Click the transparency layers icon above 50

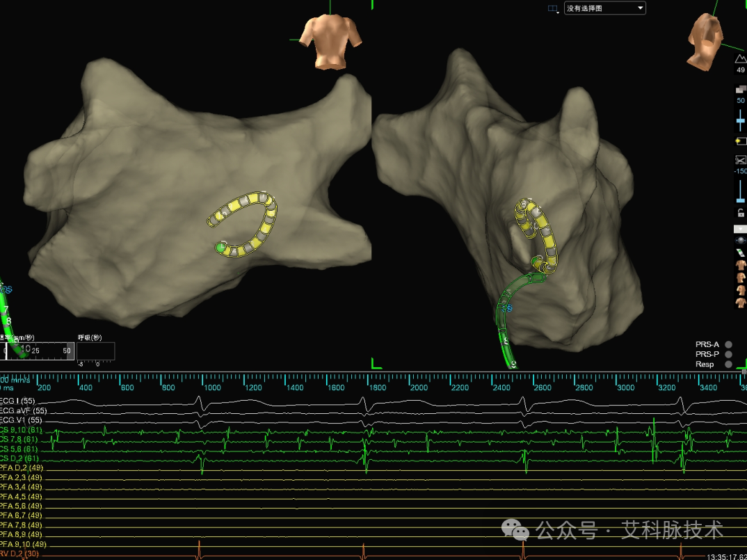pyautogui.click(x=741, y=89)
